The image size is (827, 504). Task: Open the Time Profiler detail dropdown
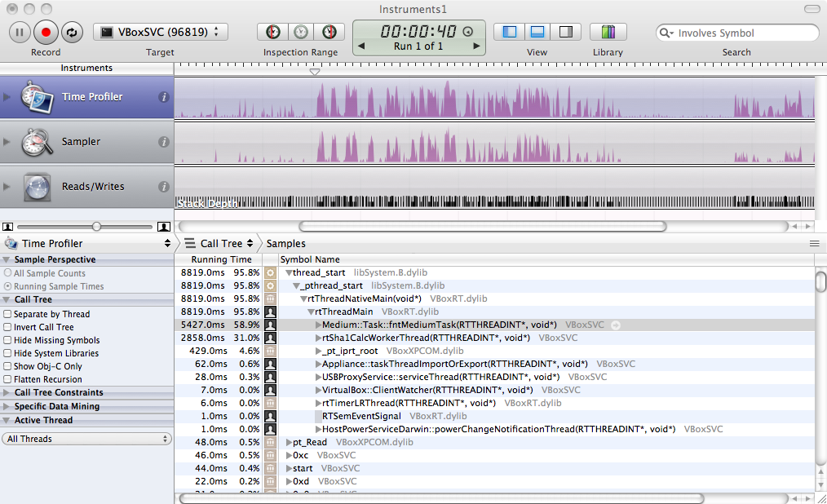[87, 243]
